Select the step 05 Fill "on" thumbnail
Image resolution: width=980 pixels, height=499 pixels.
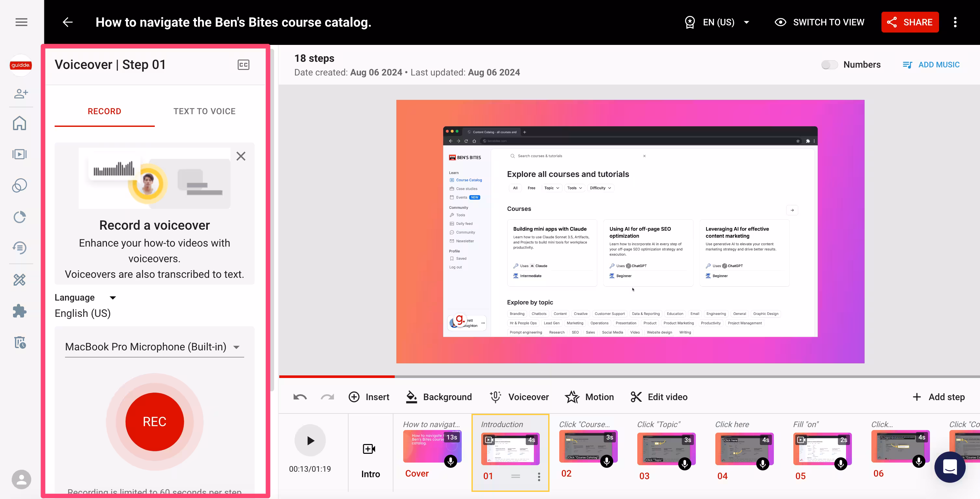coord(822,449)
